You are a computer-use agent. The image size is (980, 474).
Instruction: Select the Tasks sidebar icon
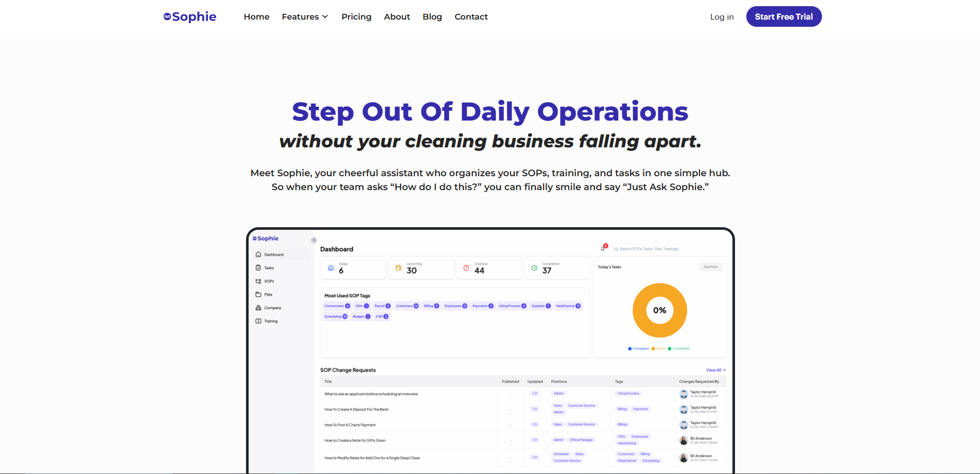(258, 268)
